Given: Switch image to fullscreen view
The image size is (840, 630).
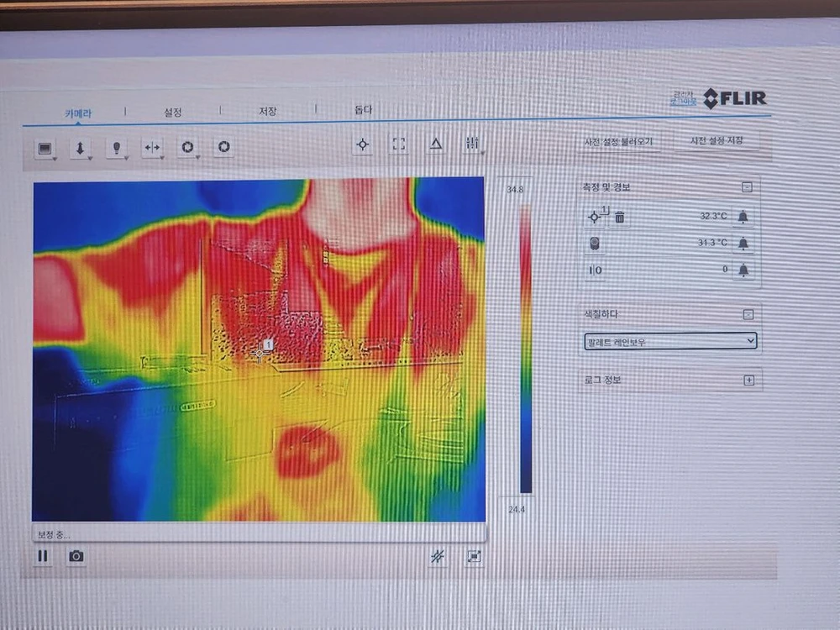Looking at the screenshot, I should (474, 557).
